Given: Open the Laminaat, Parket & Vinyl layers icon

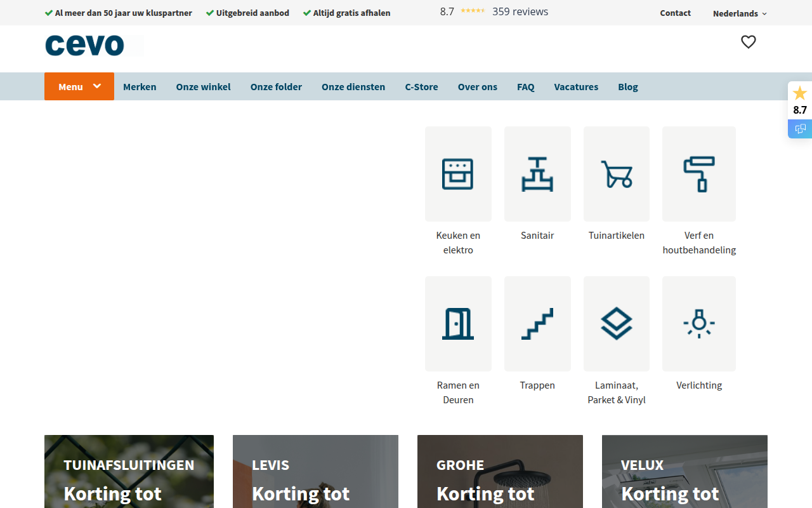Looking at the screenshot, I should click(617, 324).
